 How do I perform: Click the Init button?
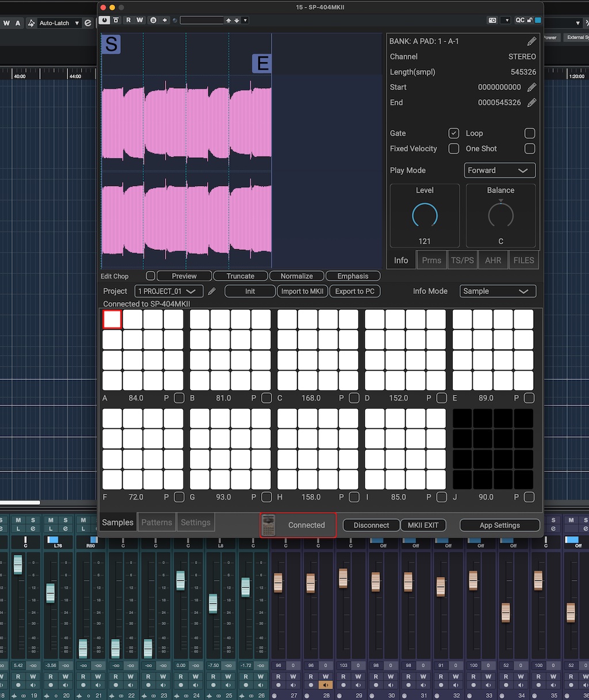(250, 291)
